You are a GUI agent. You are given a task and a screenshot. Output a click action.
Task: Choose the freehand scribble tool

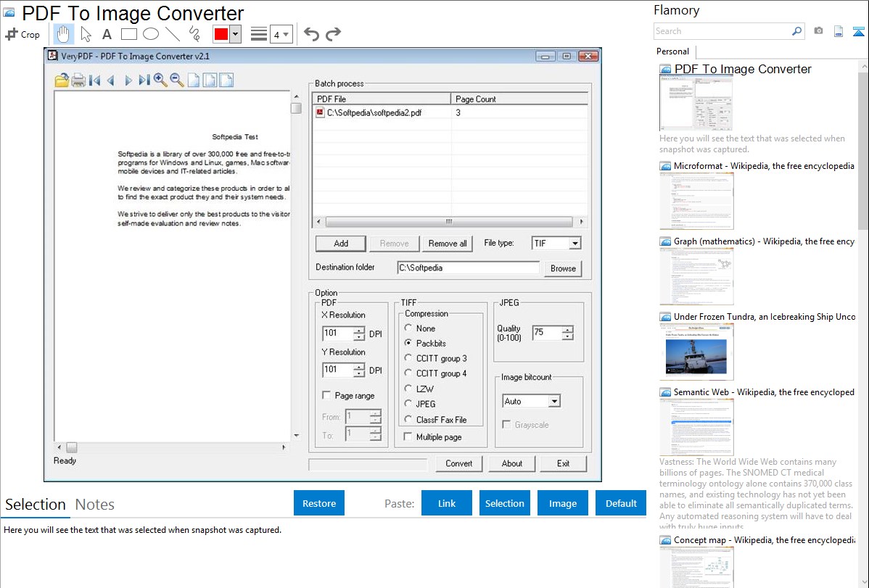[194, 34]
